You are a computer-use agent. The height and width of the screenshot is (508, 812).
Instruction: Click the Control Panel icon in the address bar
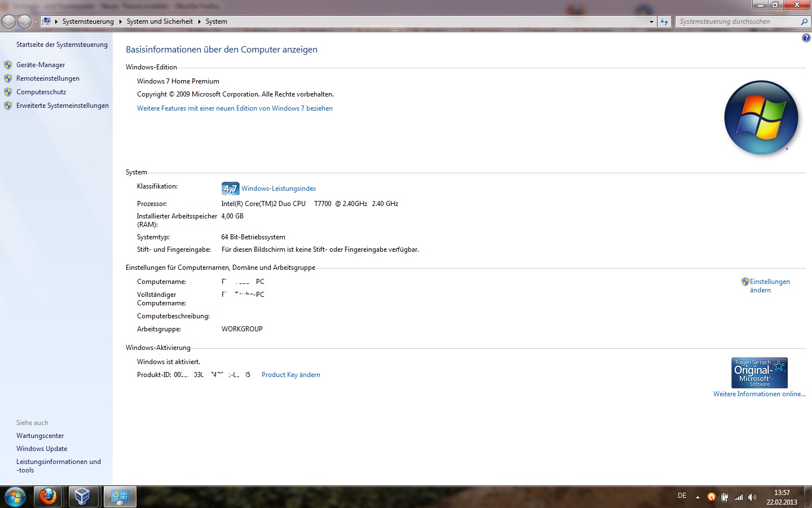[x=47, y=21]
